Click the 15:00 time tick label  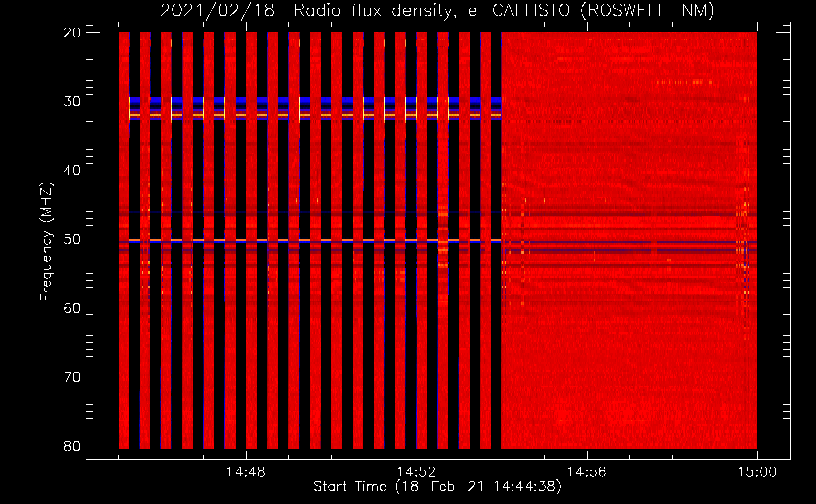[x=757, y=472]
